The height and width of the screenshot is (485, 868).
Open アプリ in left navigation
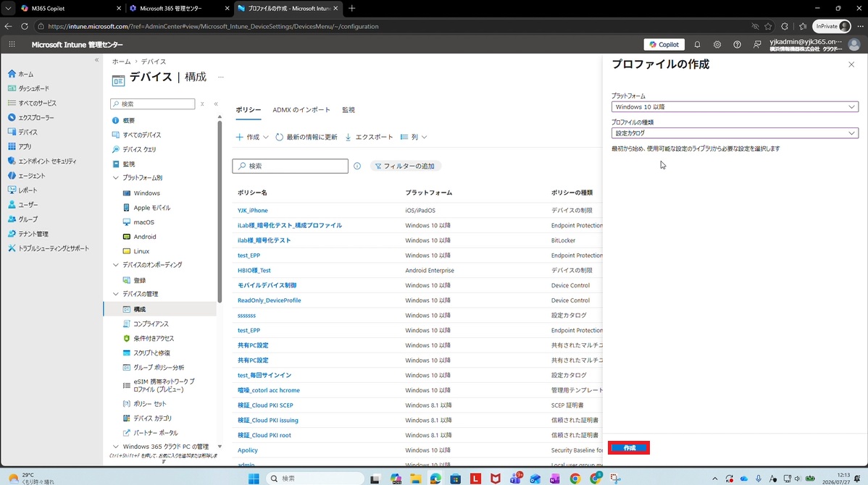(20, 146)
